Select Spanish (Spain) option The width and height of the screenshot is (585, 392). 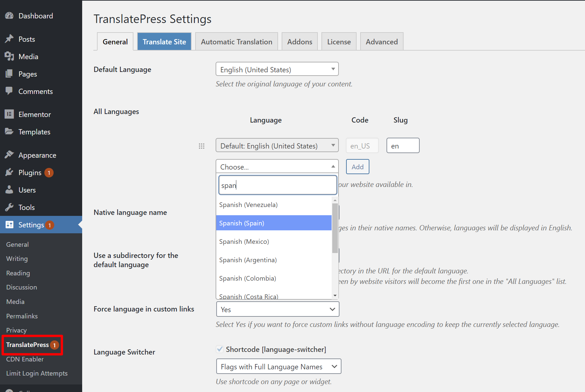click(x=274, y=223)
